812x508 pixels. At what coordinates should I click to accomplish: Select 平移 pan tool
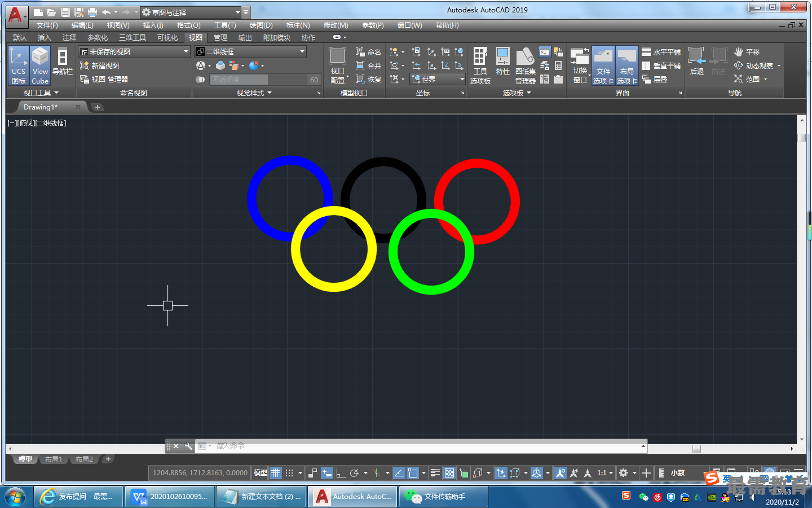[747, 52]
